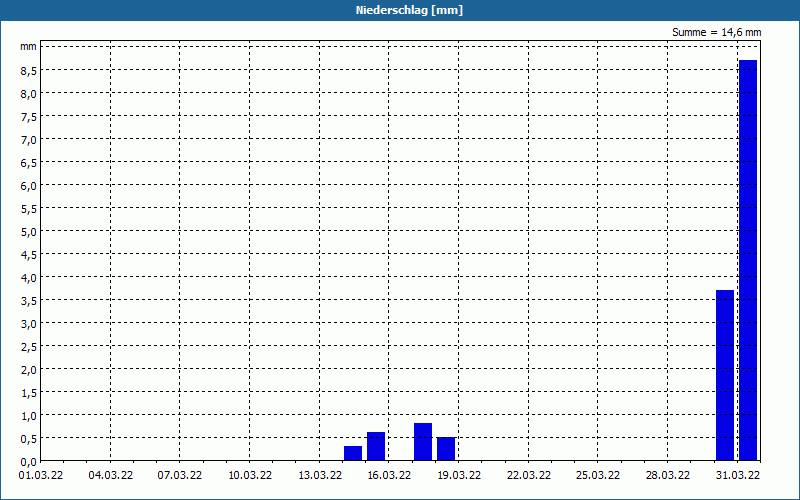
Task: Click the y-axis value 8,0
Action: coord(29,94)
